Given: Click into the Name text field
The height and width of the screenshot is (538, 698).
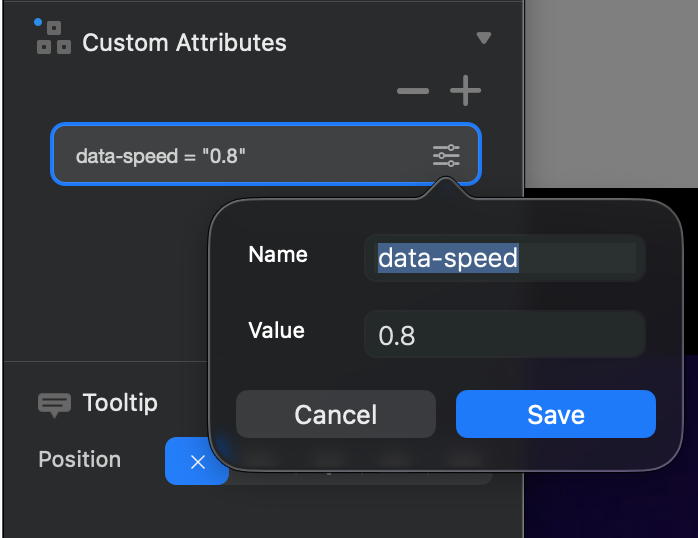Looking at the screenshot, I should (505, 258).
